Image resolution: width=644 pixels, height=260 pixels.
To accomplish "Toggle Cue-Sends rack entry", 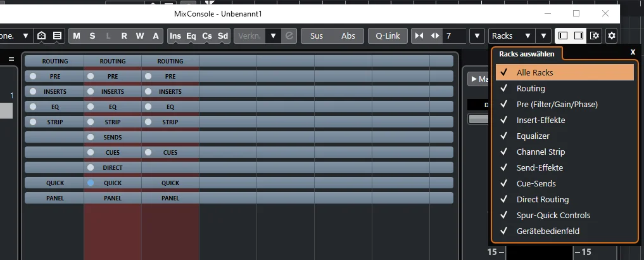I will tap(565, 183).
